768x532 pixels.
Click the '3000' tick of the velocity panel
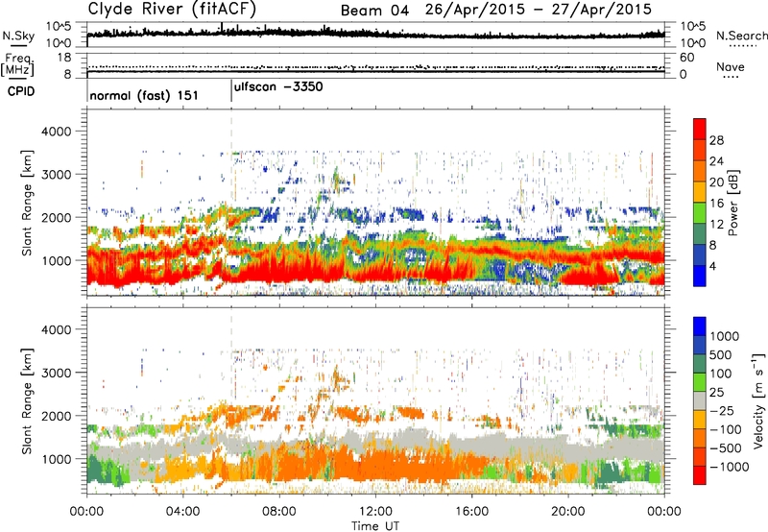[x=57, y=373]
